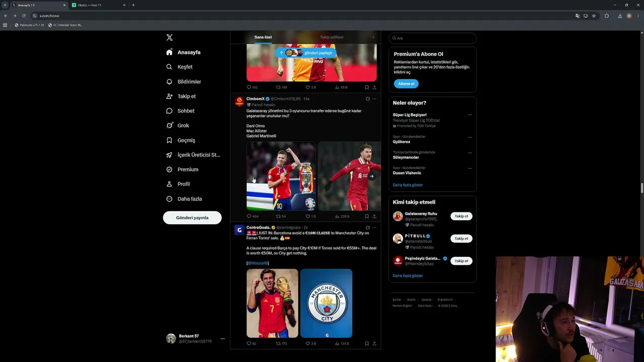Follow Peşindeyiz Galata... with Takip et

(x=461, y=261)
